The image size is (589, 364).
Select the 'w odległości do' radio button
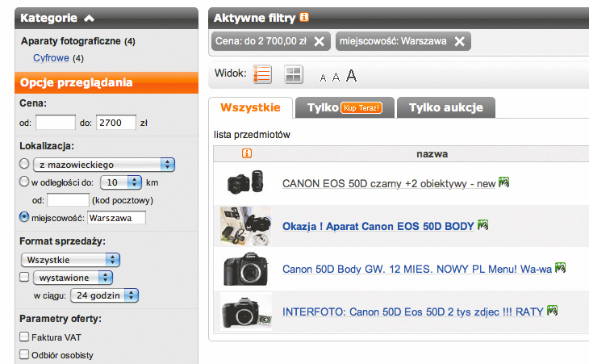click(x=24, y=182)
